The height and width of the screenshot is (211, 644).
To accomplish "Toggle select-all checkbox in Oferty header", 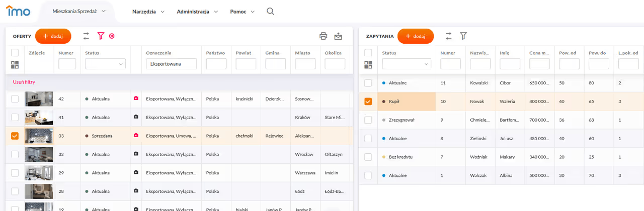I will pyautogui.click(x=15, y=53).
